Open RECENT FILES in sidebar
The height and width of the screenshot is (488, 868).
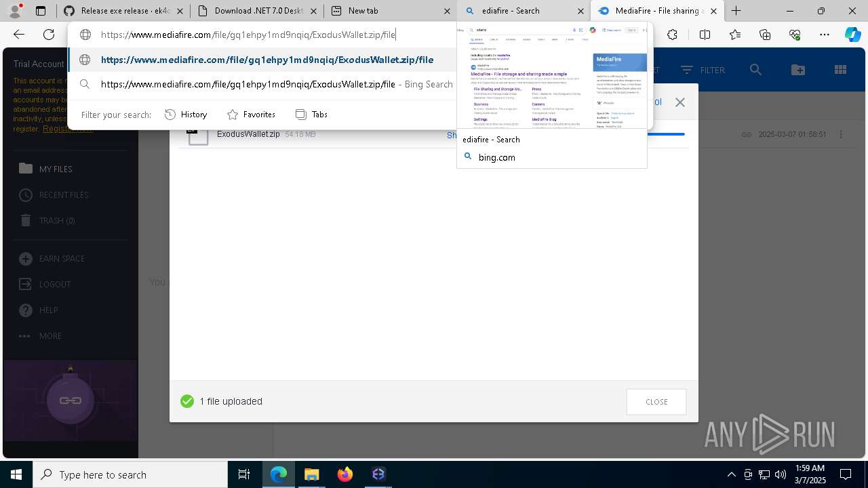tap(54, 195)
